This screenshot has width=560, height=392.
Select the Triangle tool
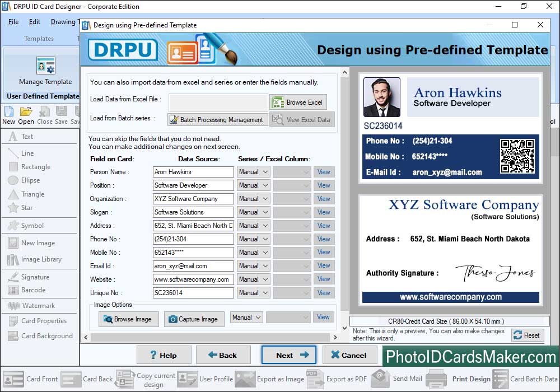26,194
